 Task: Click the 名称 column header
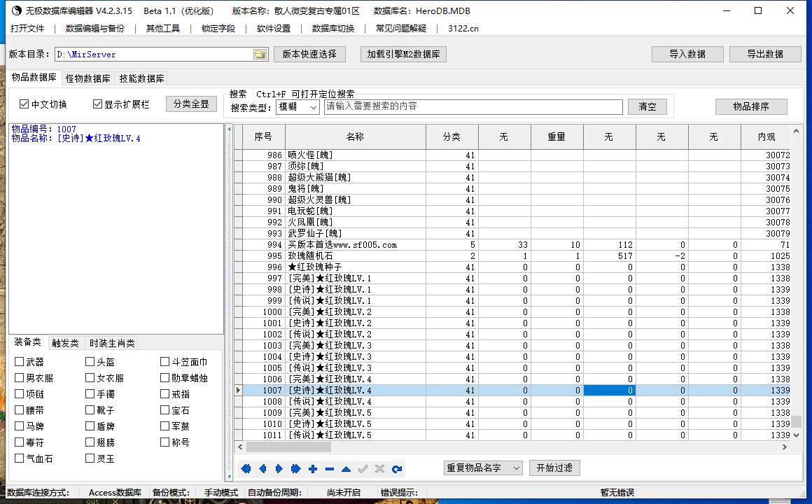[356, 136]
